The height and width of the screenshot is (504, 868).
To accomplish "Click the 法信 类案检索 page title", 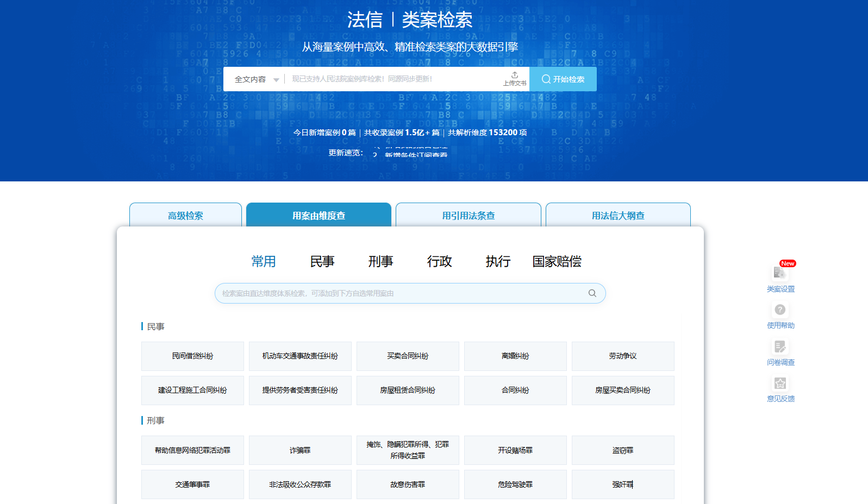I will pyautogui.click(x=410, y=20).
